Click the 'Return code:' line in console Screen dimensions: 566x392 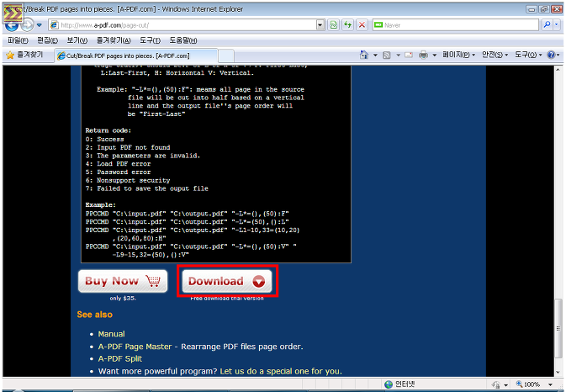coord(108,130)
